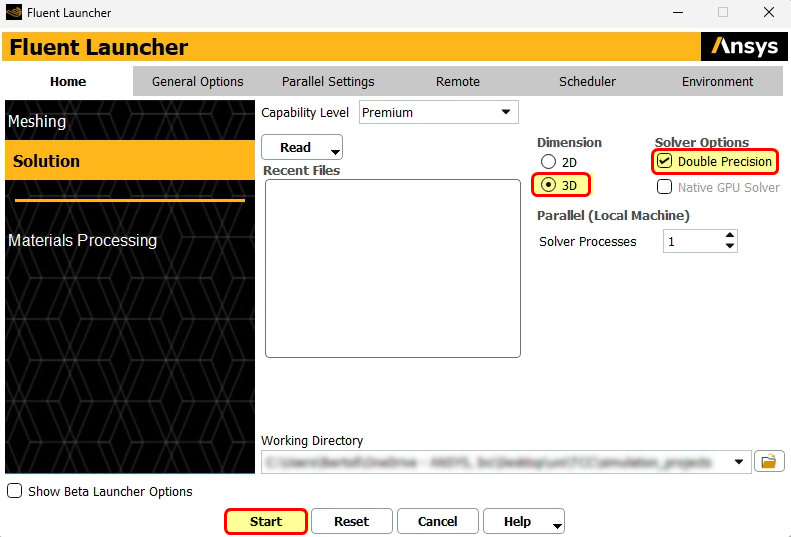Image resolution: width=791 pixels, height=537 pixels.
Task: Close the Fluent Launcher window
Action: pos(768,12)
